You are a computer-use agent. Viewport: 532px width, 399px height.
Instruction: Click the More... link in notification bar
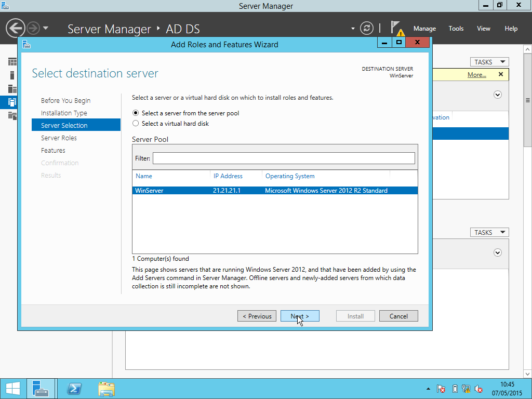pyautogui.click(x=477, y=75)
